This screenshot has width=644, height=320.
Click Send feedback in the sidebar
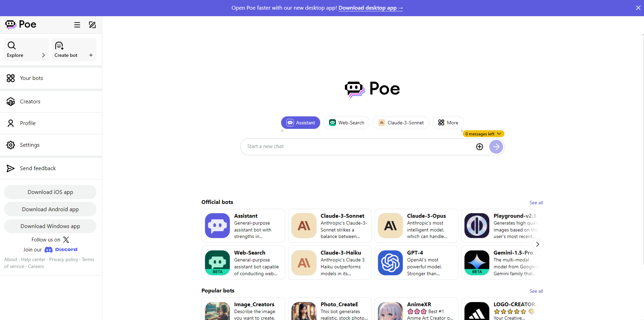[51, 168]
